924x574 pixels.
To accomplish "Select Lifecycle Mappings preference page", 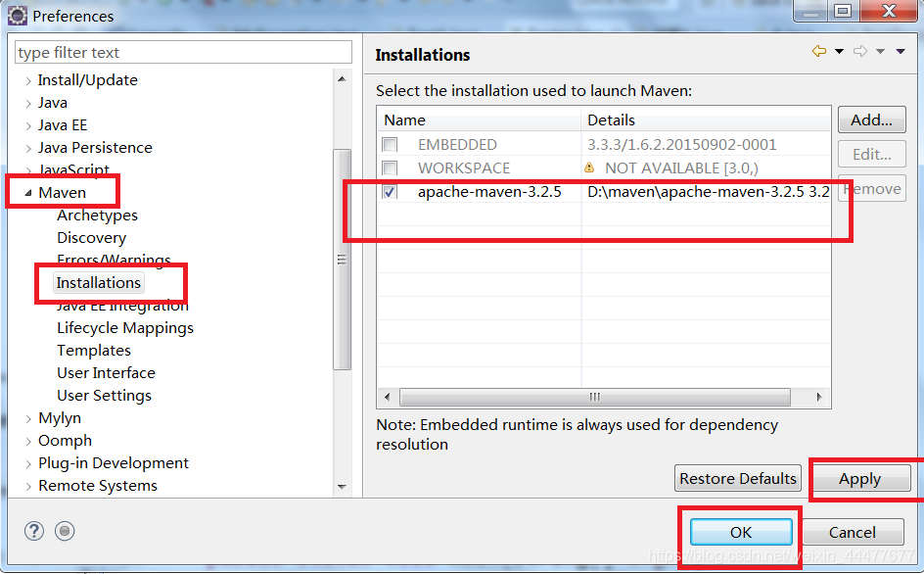I will [125, 328].
